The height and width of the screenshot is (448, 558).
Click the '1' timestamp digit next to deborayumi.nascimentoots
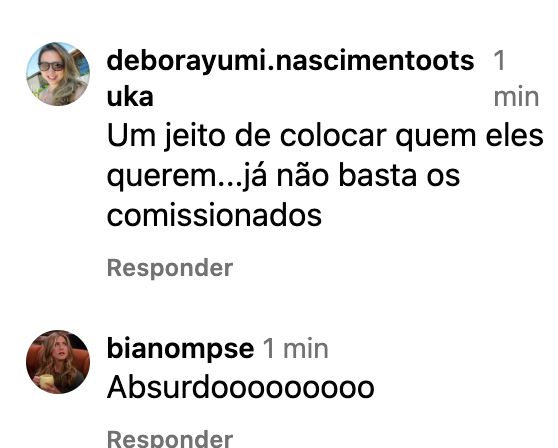[499, 60]
